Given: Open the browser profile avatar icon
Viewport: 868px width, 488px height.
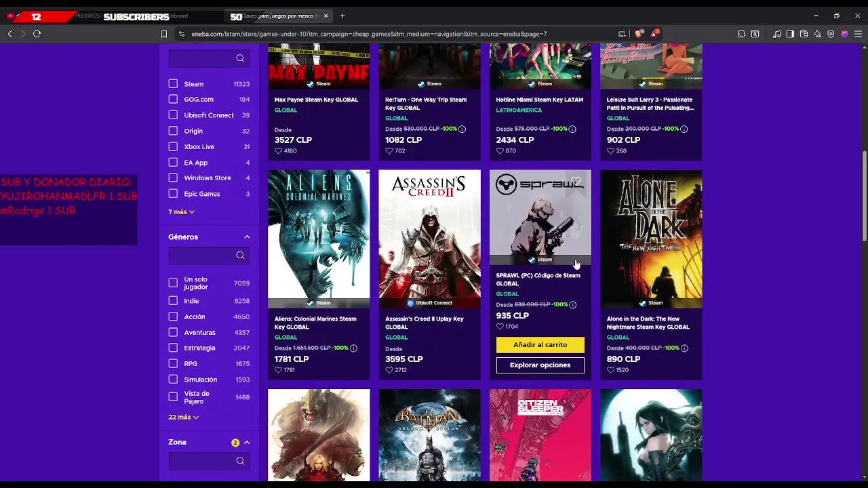Looking at the screenshot, I should point(844,34).
